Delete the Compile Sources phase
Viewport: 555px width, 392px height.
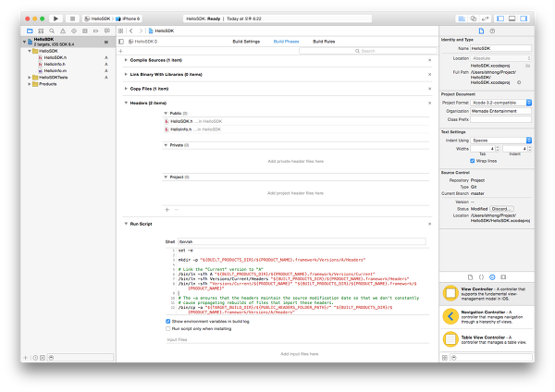430,60
